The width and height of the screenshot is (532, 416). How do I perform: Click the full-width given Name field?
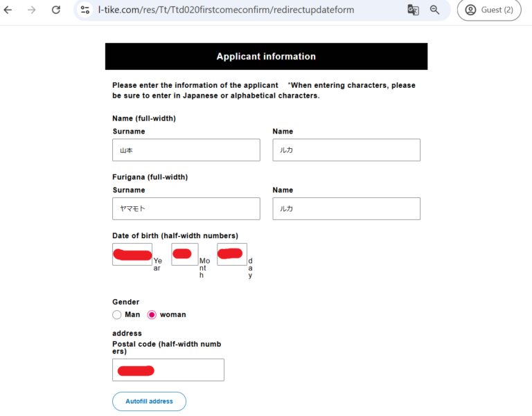346,150
